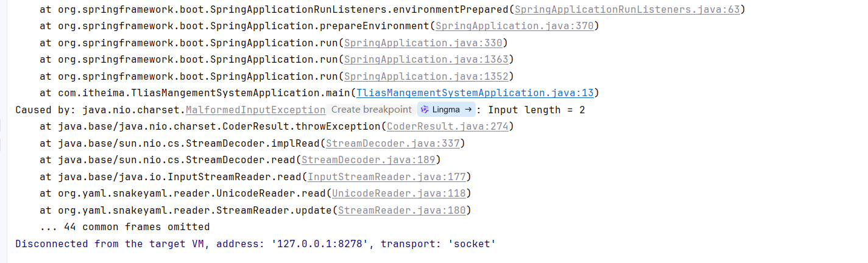This screenshot has height=263, width=868.
Task: Open the SpringApplication.java:370 stack link
Action: click(514, 26)
